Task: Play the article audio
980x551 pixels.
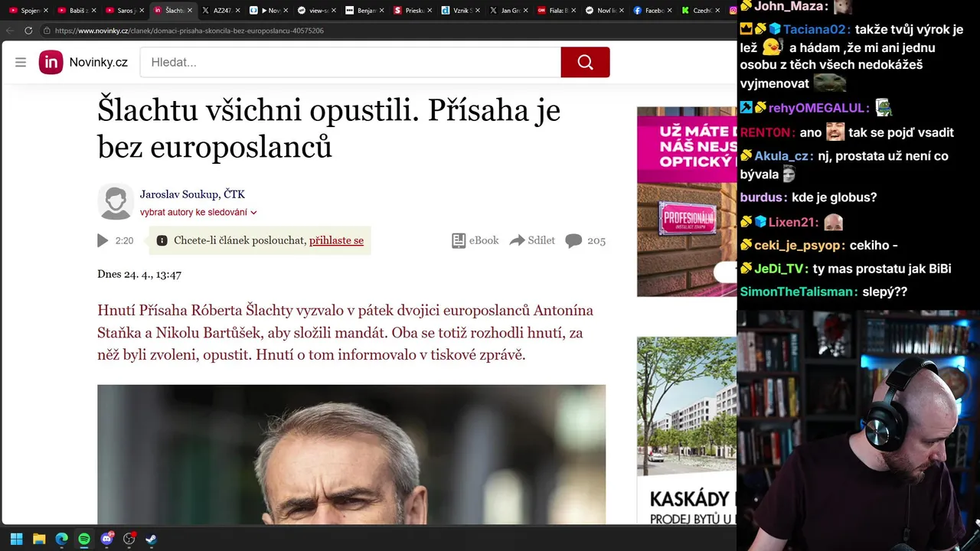Action: pos(103,240)
